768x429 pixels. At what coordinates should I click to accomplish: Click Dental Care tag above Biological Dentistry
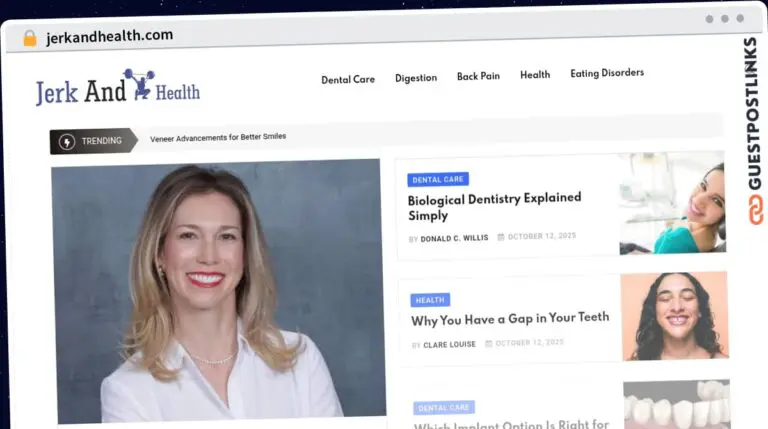(438, 180)
